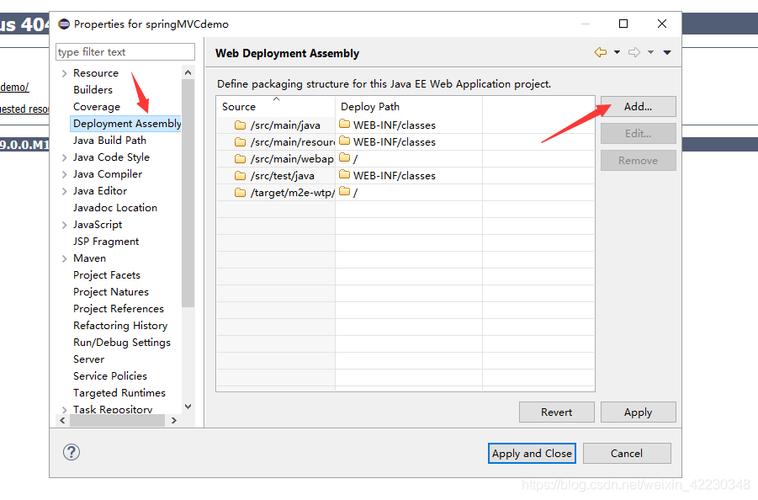Open Project Facets page

107,275
